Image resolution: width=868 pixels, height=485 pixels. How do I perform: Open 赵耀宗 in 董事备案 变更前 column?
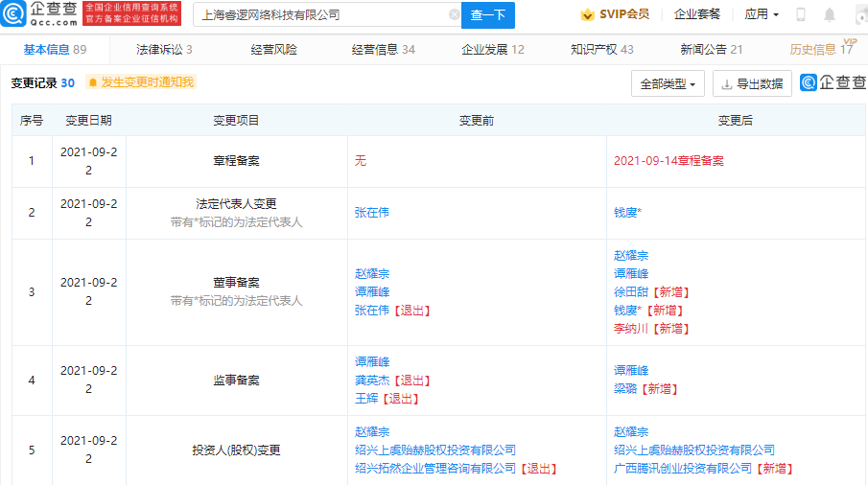click(x=372, y=274)
